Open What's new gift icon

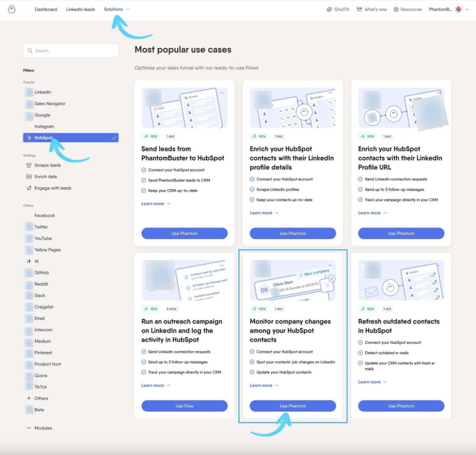pos(359,9)
